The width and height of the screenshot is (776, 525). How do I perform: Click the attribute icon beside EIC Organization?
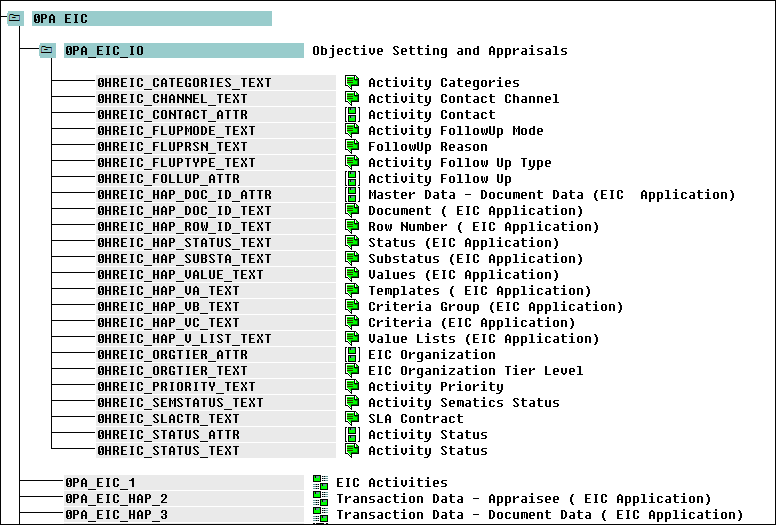[x=352, y=355]
